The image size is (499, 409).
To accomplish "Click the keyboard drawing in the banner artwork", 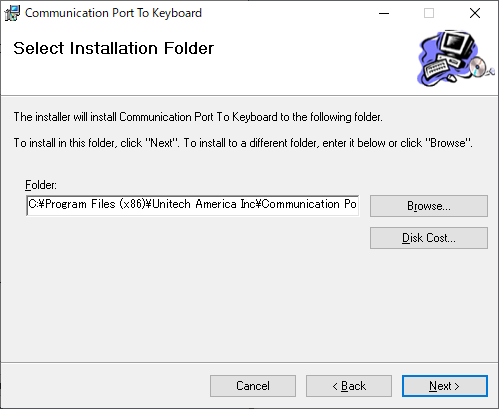I will tap(435, 67).
